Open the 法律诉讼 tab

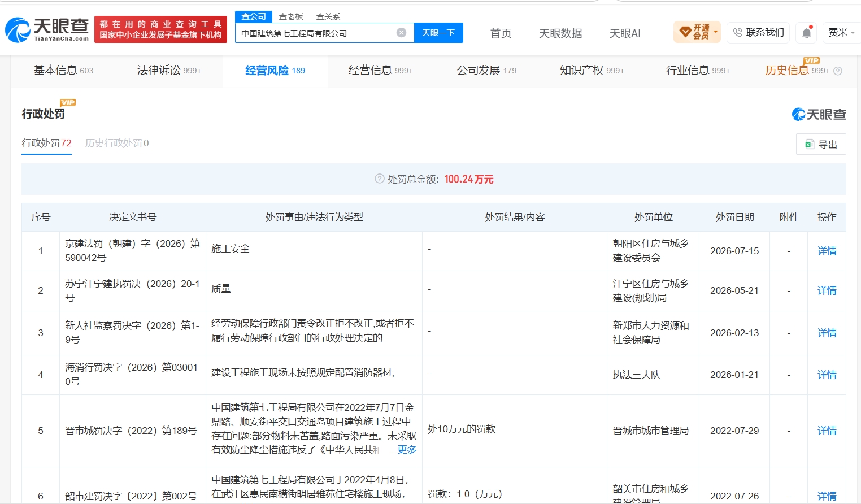[x=169, y=70]
